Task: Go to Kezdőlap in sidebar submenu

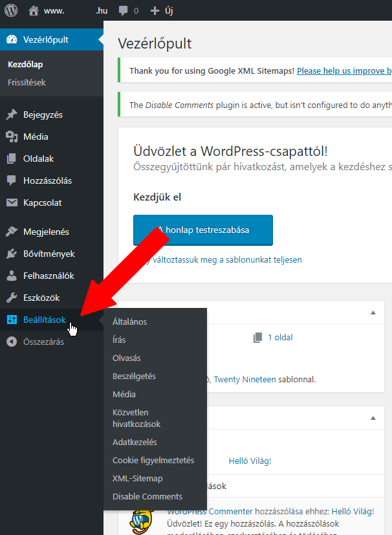Action: point(25,65)
